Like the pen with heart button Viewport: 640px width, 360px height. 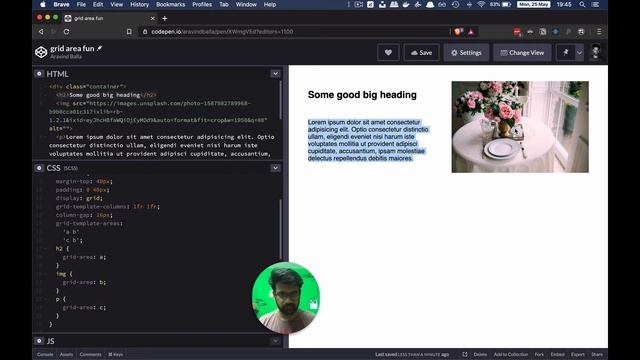pyautogui.click(x=388, y=53)
